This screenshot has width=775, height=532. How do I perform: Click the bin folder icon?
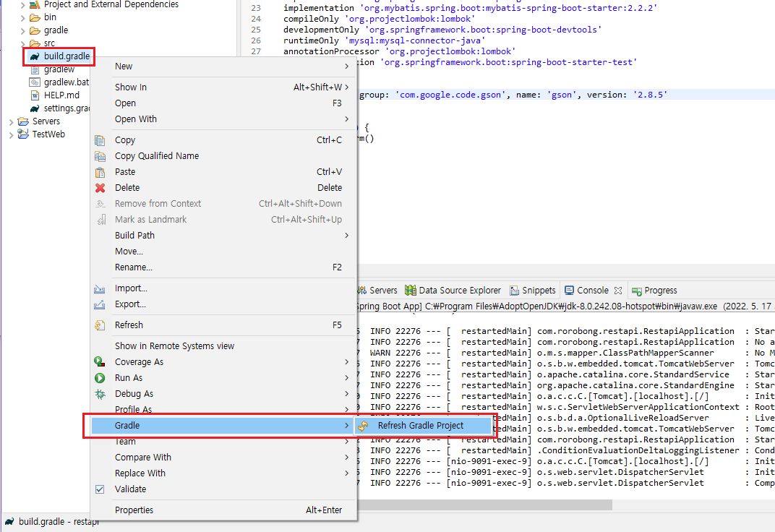click(35, 17)
